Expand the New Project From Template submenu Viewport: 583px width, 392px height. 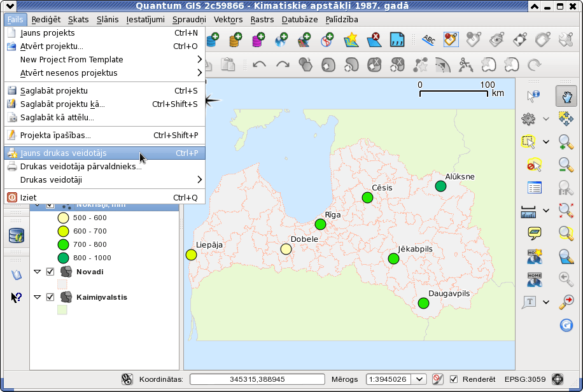coord(104,60)
